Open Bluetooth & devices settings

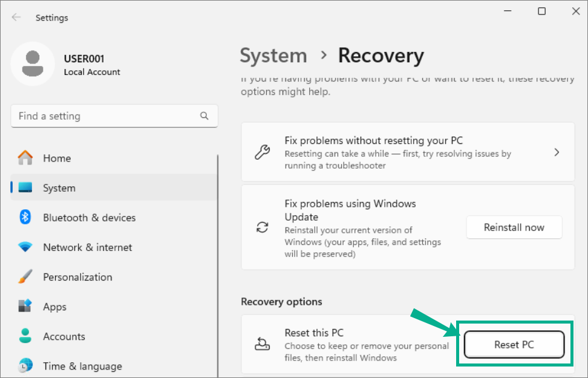point(114,218)
